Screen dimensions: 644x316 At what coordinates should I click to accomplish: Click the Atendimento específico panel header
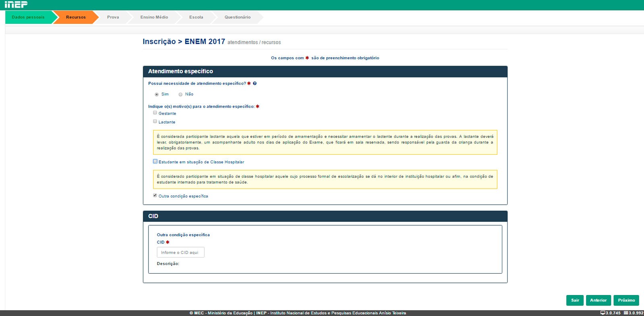(325, 71)
